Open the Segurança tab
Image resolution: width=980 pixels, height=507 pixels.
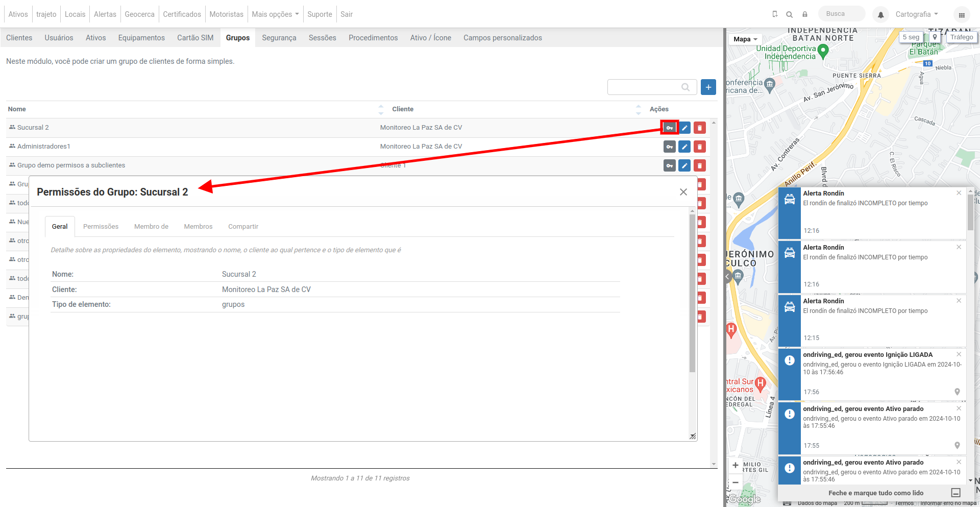coord(279,38)
